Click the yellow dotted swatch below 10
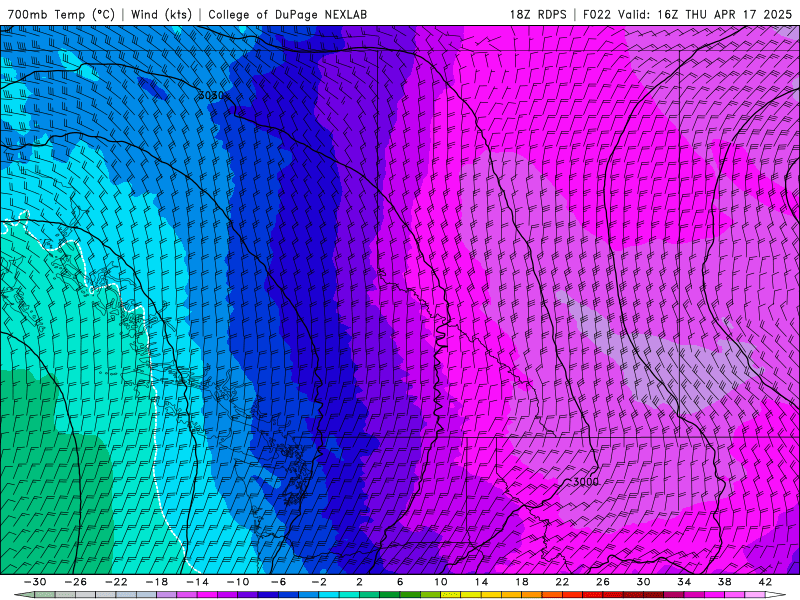 click(x=451, y=595)
